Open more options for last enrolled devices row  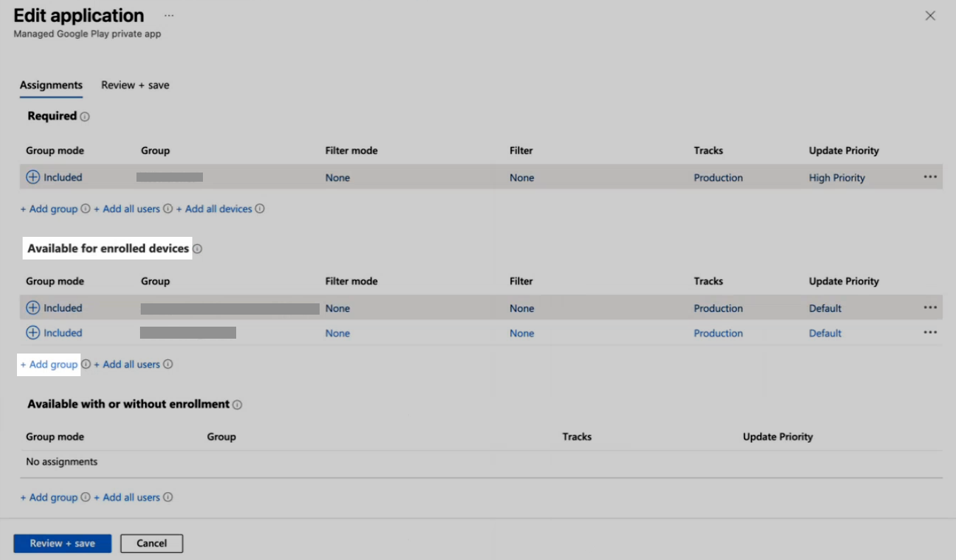click(x=930, y=332)
